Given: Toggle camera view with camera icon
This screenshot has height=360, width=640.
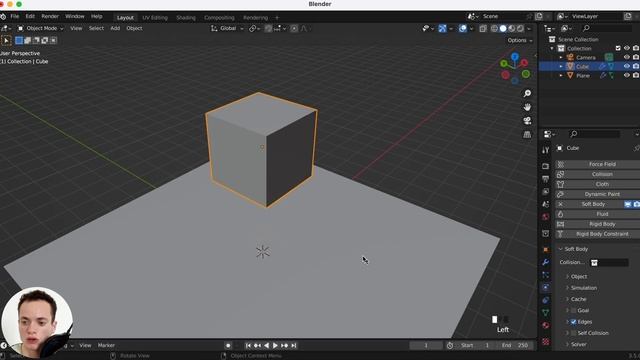Looking at the screenshot, I should (527, 120).
